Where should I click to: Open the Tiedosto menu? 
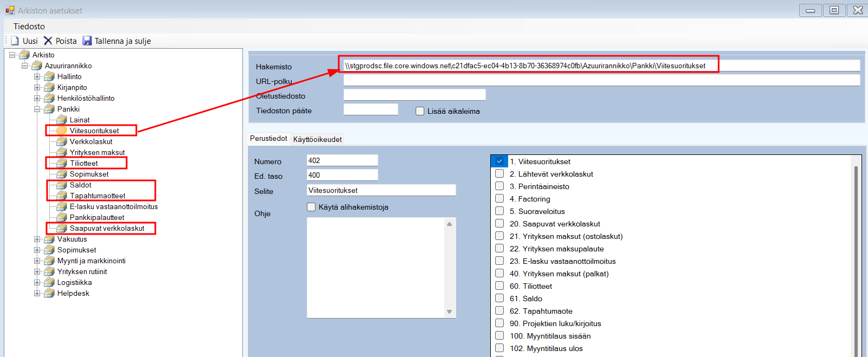tap(29, 27)
